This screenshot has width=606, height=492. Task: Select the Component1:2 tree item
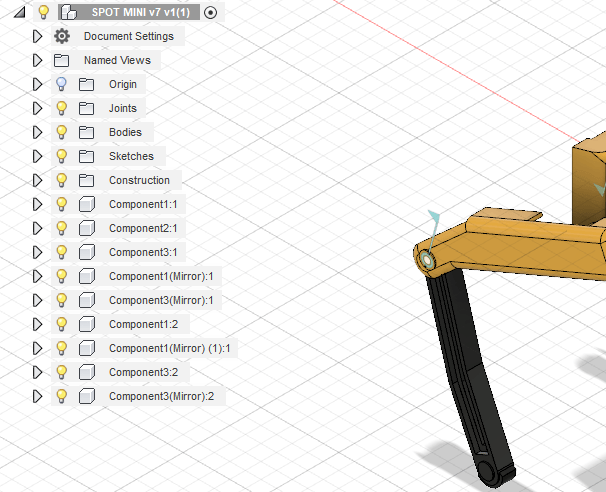click(x=143, y=324)
